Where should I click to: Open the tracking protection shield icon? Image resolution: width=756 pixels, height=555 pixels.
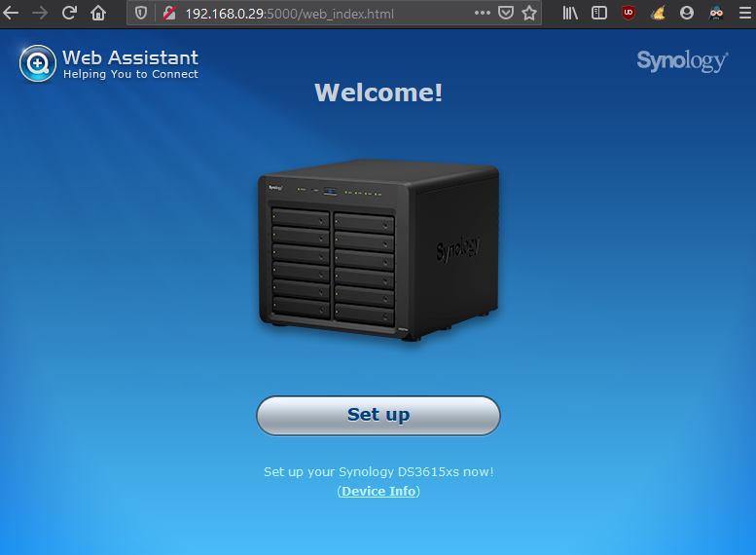[x=141, y=13]
